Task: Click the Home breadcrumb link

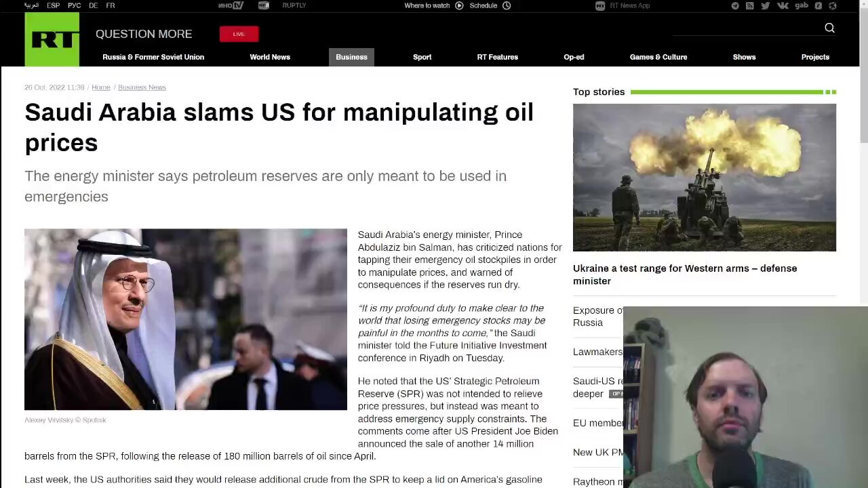Action: pos(101,87)
